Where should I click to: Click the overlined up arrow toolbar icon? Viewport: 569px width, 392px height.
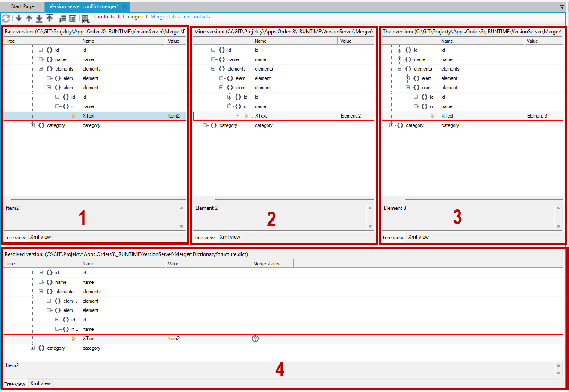[x=50, y=18]
